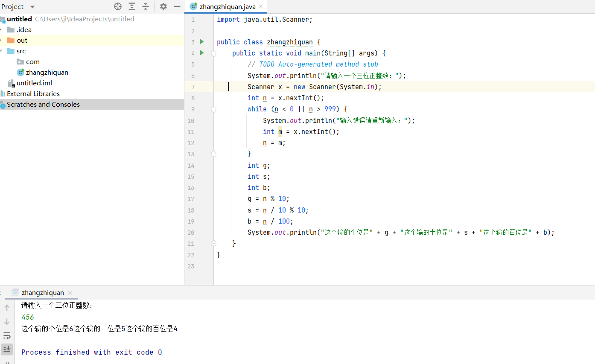Click Expand All icon in Project panel
This screenshot has width=595, height=364.
tap(132, 6)
